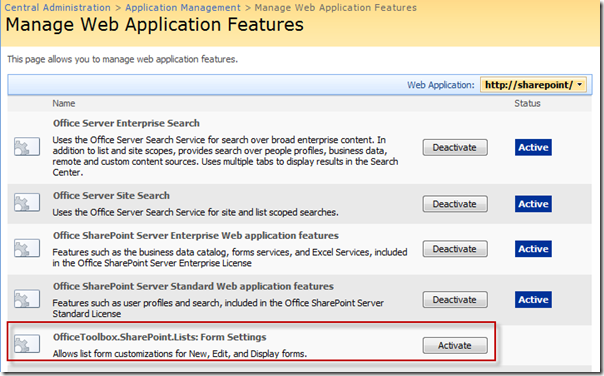Click the Enterprise License features description
This screenshot has width=604, height=376.
click(x=230, y=258)
